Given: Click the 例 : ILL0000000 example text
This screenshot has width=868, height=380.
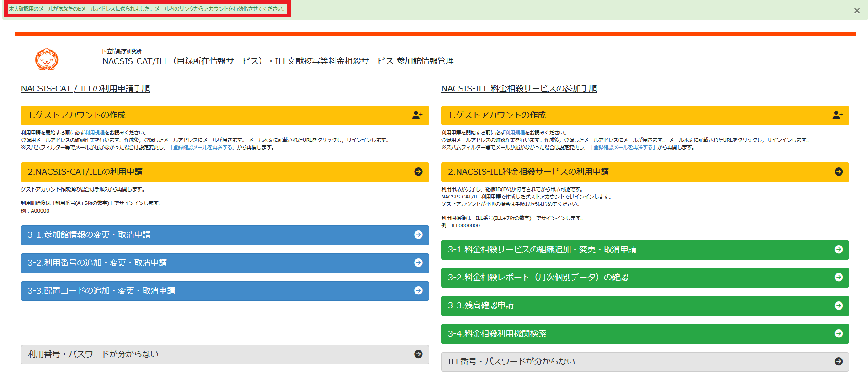Looking at the screenshot, I should tap(461, 225).
